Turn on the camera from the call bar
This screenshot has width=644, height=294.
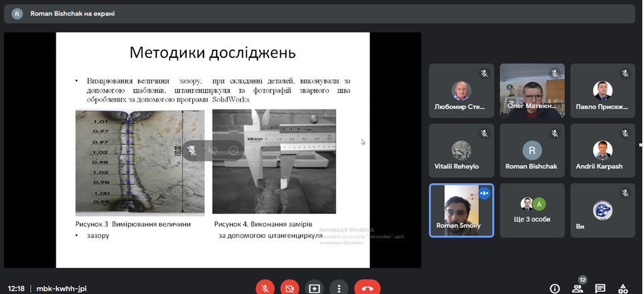click(x=289, y=288)
